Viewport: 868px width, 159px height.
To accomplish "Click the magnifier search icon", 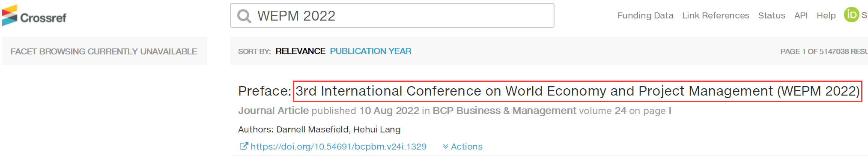I will [x=244, y=16].
